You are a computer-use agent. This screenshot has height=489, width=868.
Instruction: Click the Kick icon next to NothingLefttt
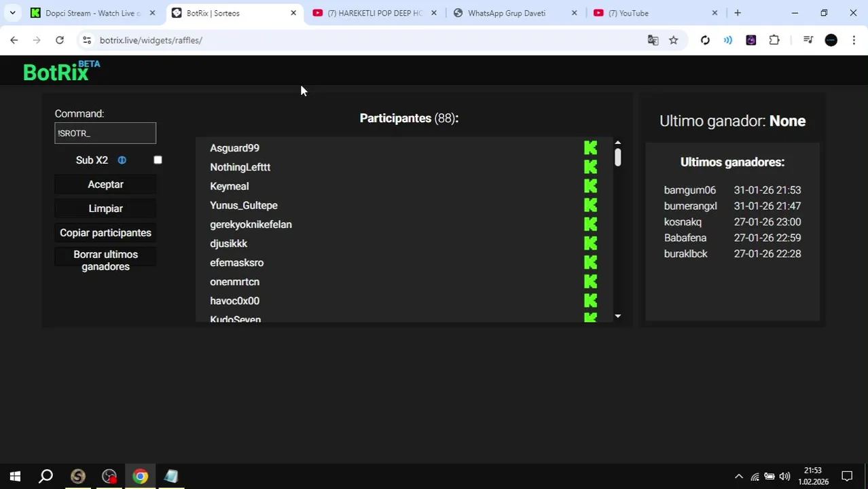coord(590,167)
